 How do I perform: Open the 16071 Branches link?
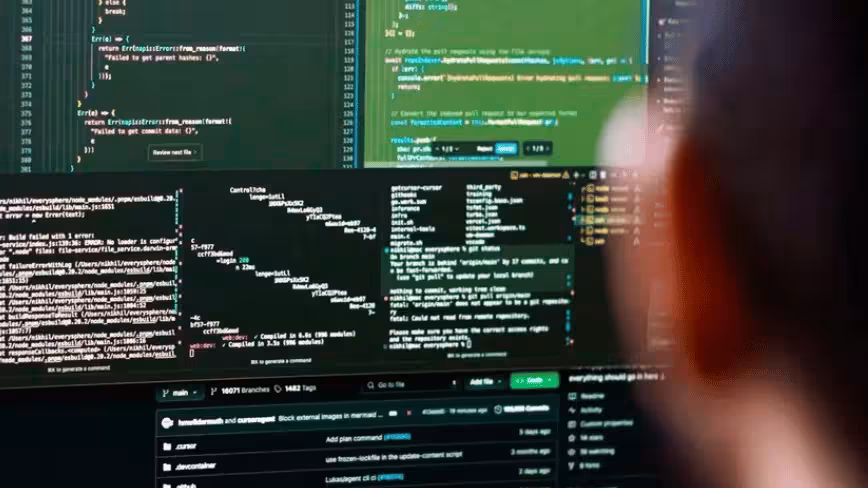tap(240, 391)
